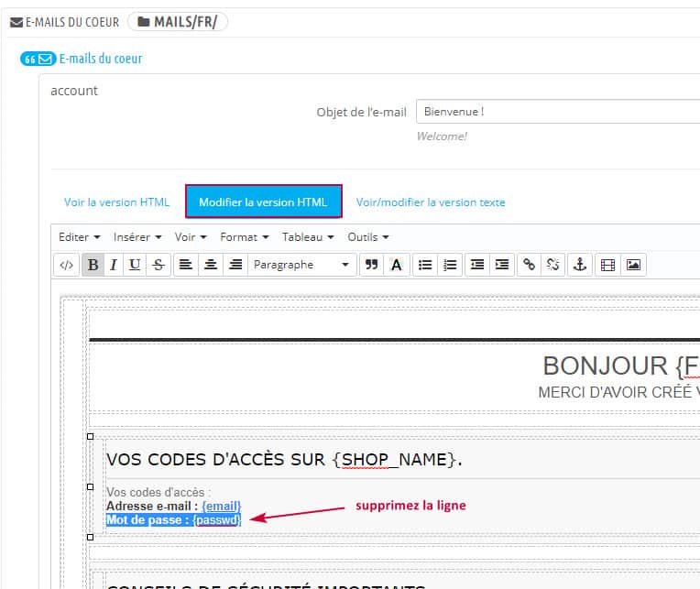Open the Format menu
This screenshot has height=589, width=700.
[245, 237]
